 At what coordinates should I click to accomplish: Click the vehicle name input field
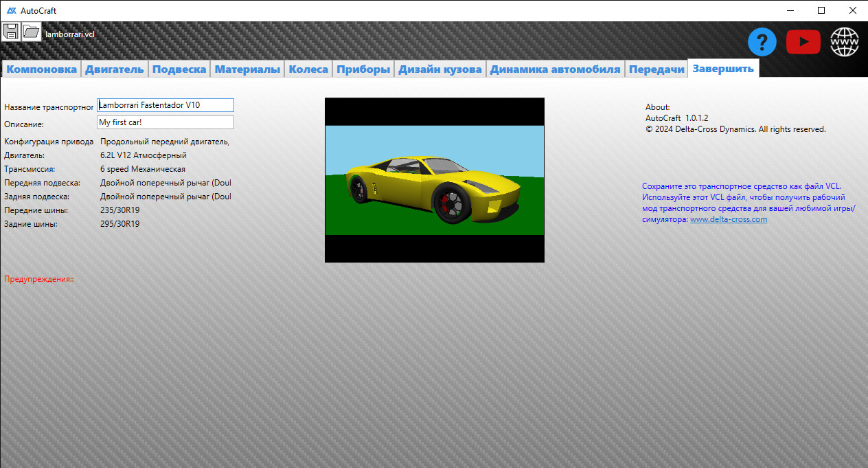[x=165, y=104]
